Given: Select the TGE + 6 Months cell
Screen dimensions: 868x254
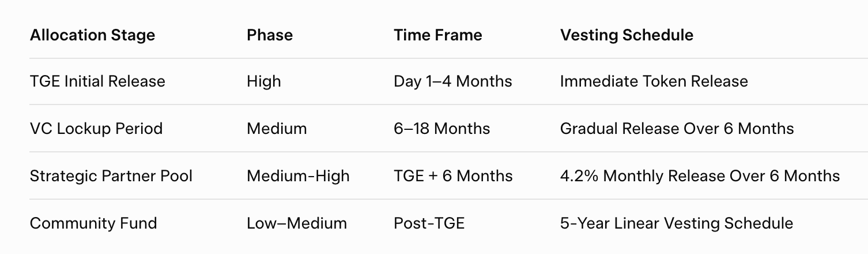Looking at the screenshot, I should click(453, 175).
